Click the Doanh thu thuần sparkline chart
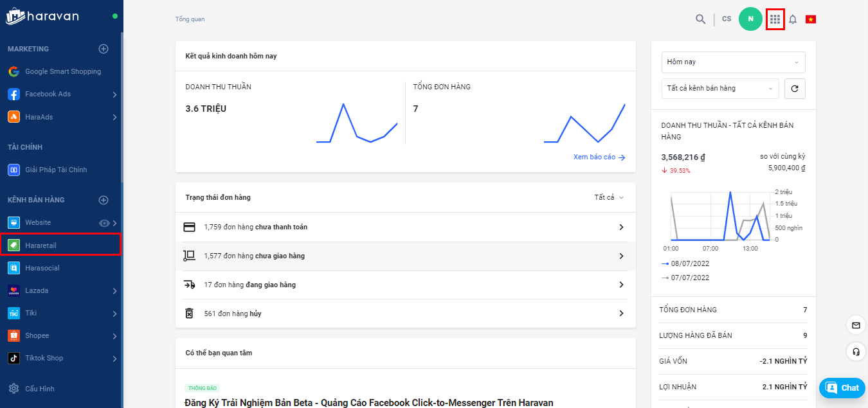 tap(357, 123)
